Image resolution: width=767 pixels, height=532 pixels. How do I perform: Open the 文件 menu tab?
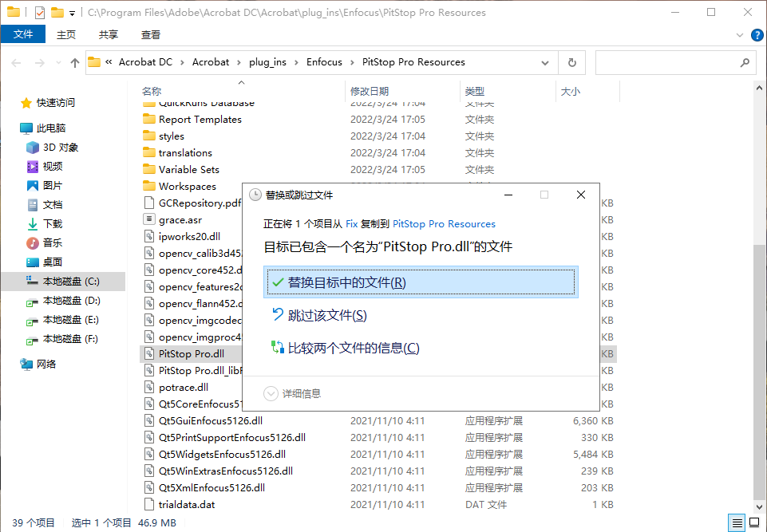click(x=23, y=34)
